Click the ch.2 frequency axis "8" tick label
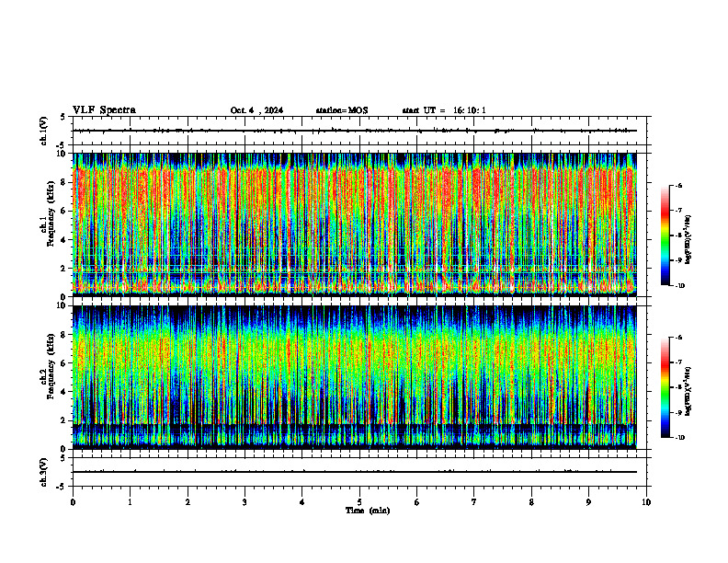 point(64,335)
